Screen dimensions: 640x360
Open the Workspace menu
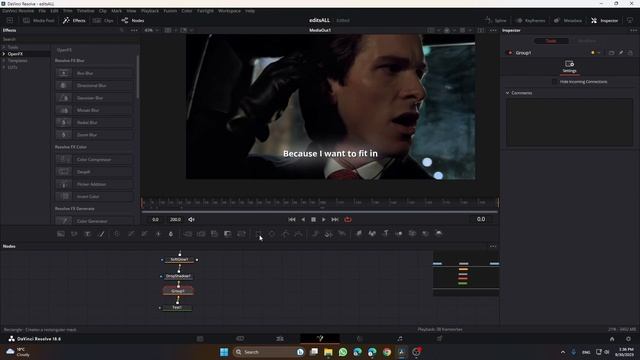pos(229,11)
